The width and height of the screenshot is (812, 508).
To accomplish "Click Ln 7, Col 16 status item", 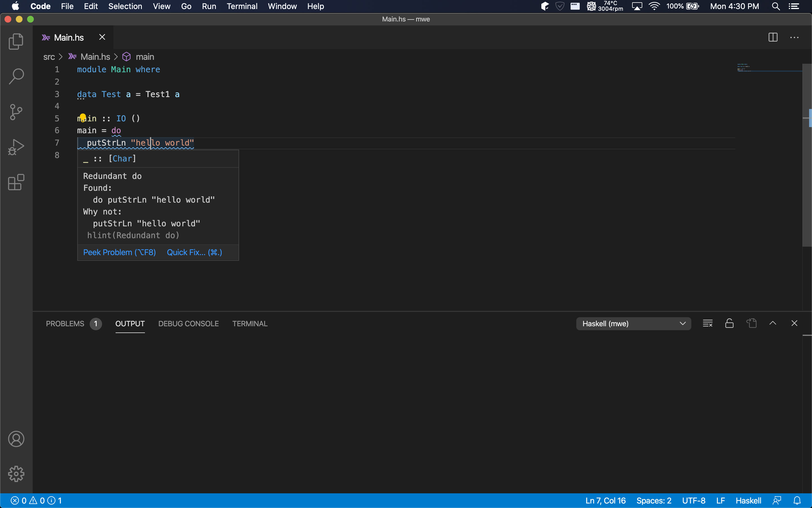I will pyautogui.click(x=605, y=501).
